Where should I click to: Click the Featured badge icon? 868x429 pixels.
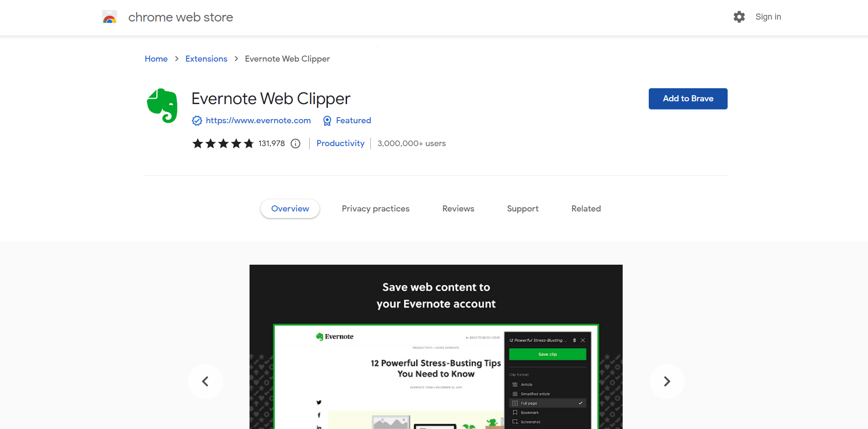tap(327, 120)
